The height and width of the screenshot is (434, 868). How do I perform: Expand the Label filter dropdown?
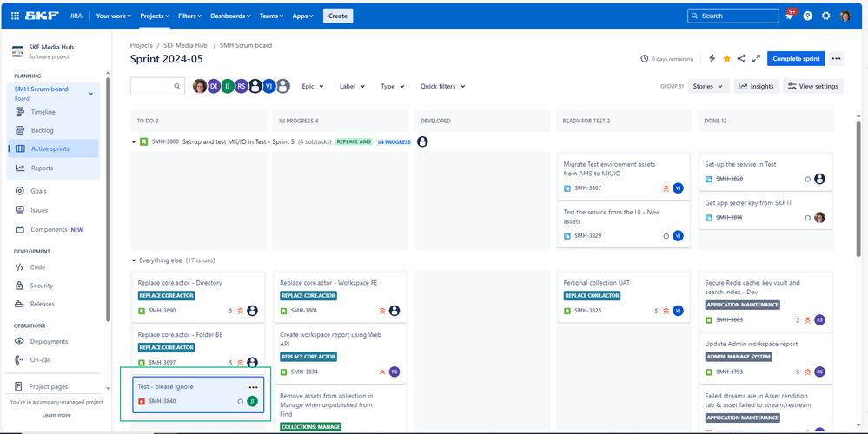point(352,86)
